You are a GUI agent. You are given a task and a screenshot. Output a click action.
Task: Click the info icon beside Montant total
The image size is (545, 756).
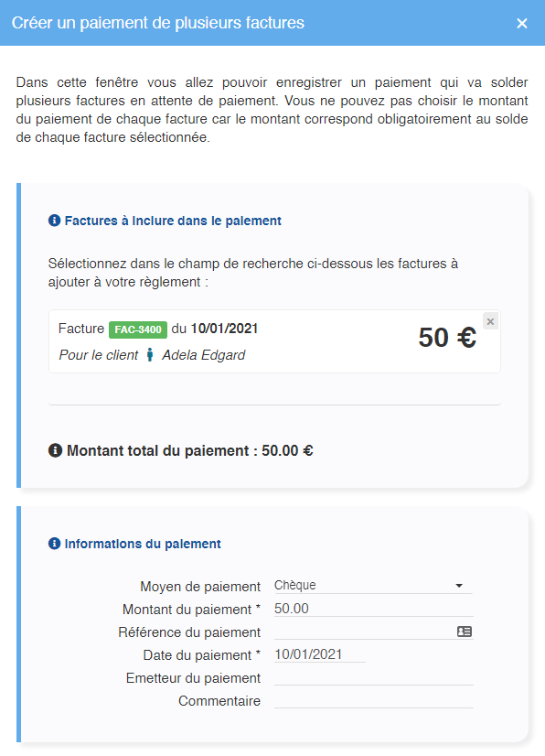point(56,450)
